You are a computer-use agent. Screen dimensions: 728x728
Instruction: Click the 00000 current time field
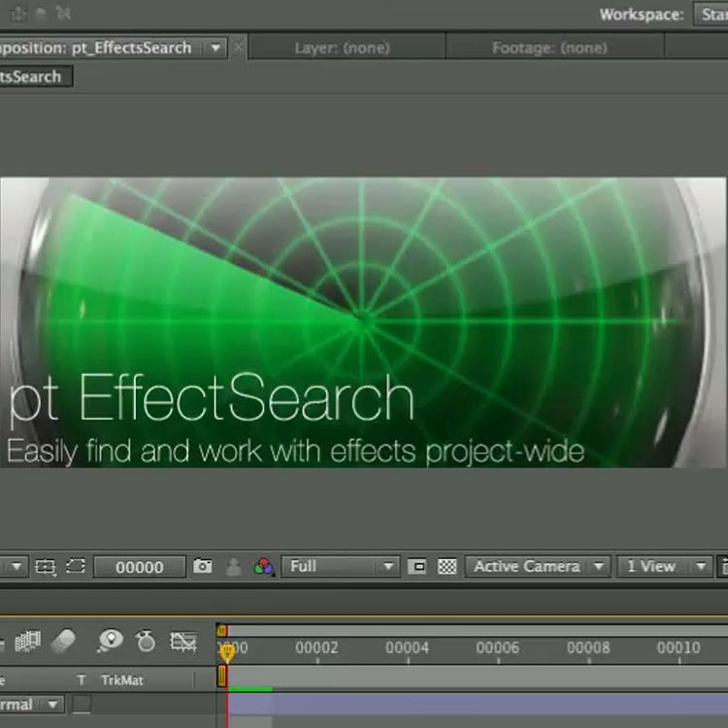[139, 567]
